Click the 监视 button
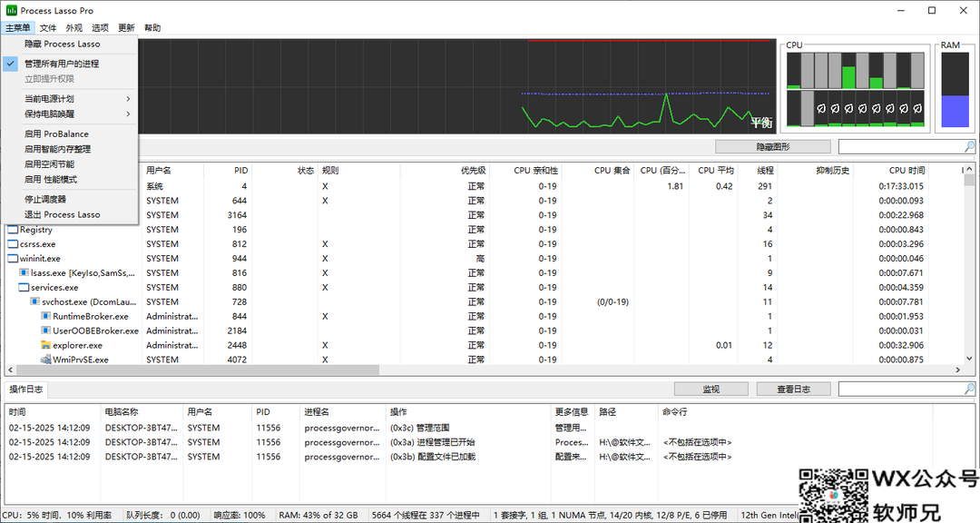Screen dimensions: 980x523 [711, 390]
